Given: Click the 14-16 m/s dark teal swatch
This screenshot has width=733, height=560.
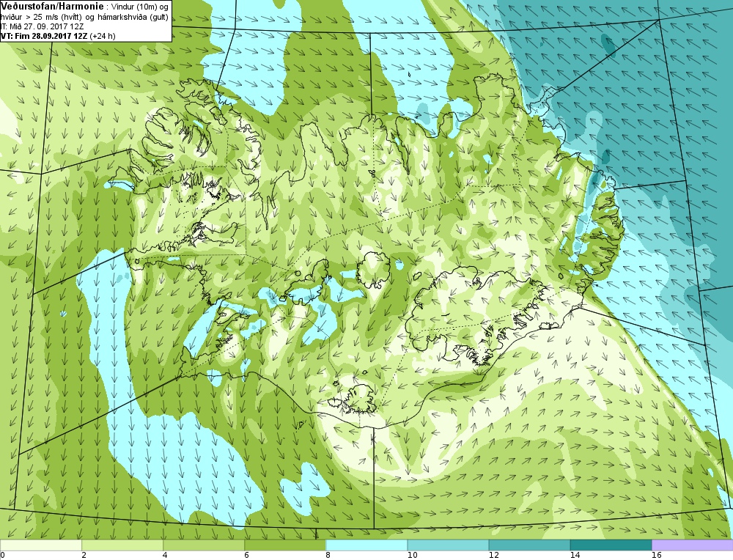Looking at the screenshot, I should (x=611, y=545).
